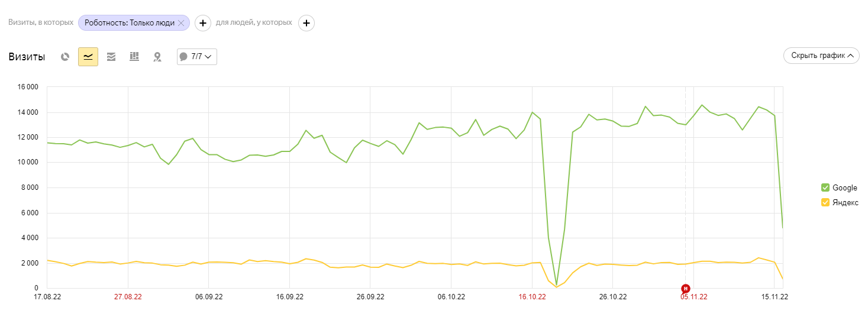868x317 pixels.
Task: Click the Визиты metric heading
Action: 27,57
